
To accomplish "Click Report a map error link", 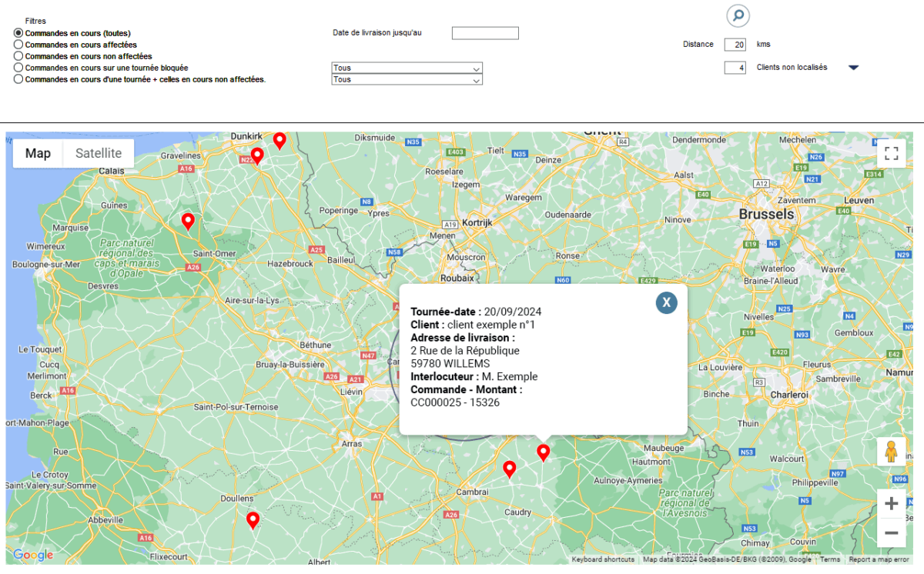I will coord(879,559).
